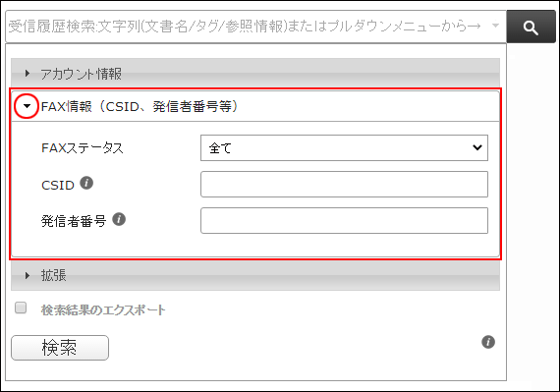Screen dimensions: 560x392
Task: Enable 検索結果のエクスポート checkbox
Action: [x=21, y=308]
